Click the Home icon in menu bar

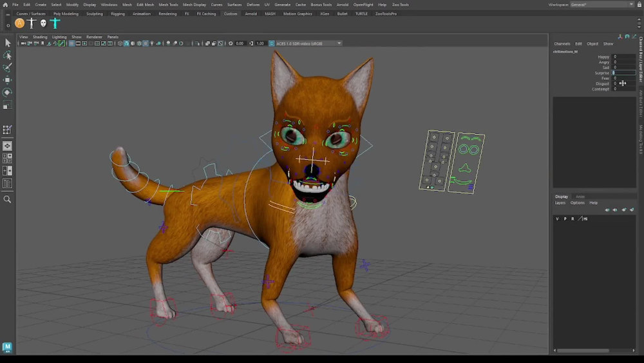tap(5, 5)
